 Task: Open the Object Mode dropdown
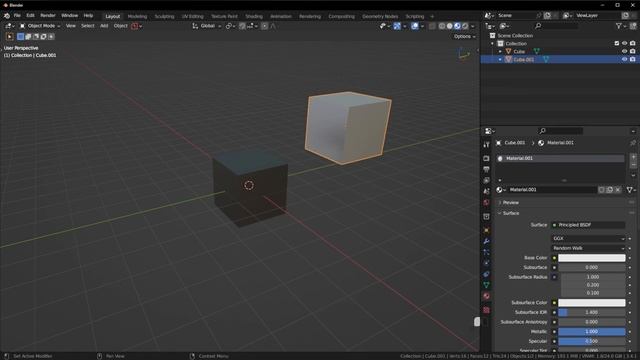coord(40,26)
